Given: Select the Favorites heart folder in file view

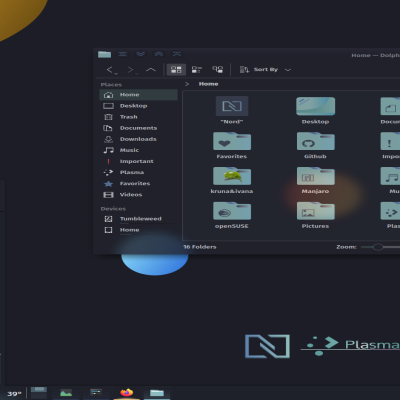Looking at the screenshot, I should 232,145.
